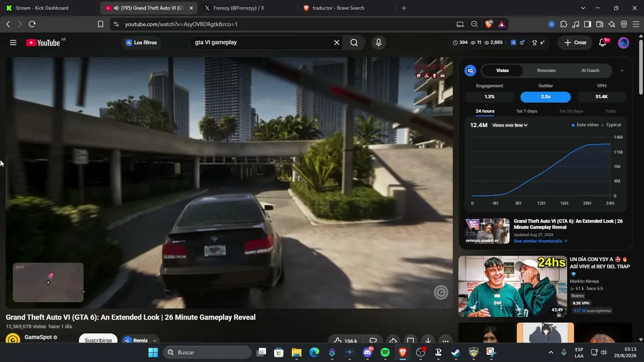The width and height of the screenshot is (644, 362).
Task: Open Leo AI sparkle icon
Action: tap(612, 24)
